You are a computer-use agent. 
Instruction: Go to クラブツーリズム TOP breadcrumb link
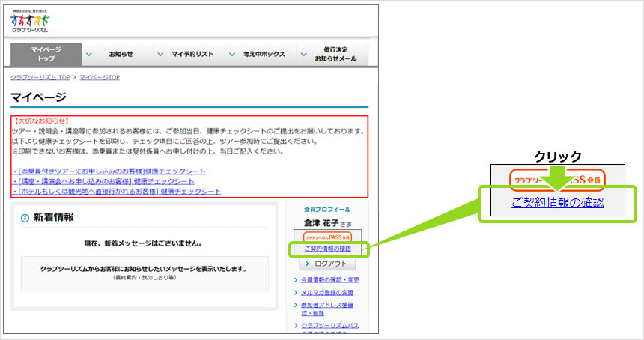coord(40,77)
